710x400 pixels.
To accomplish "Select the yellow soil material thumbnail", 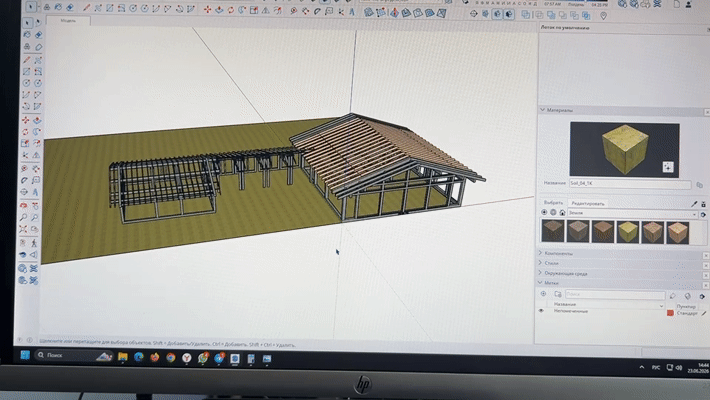I will pyautogui.click(x=628, y=231).
